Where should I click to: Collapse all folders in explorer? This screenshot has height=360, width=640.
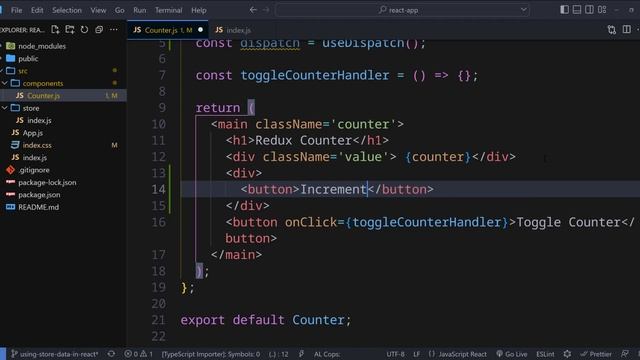tap(99, 29)
